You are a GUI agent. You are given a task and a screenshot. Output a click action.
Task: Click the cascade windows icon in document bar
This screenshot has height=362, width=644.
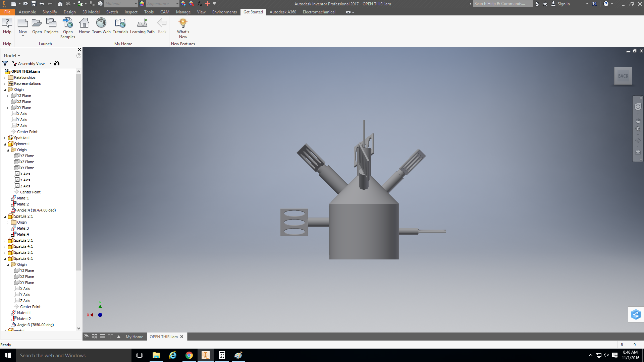coord(87,337)
